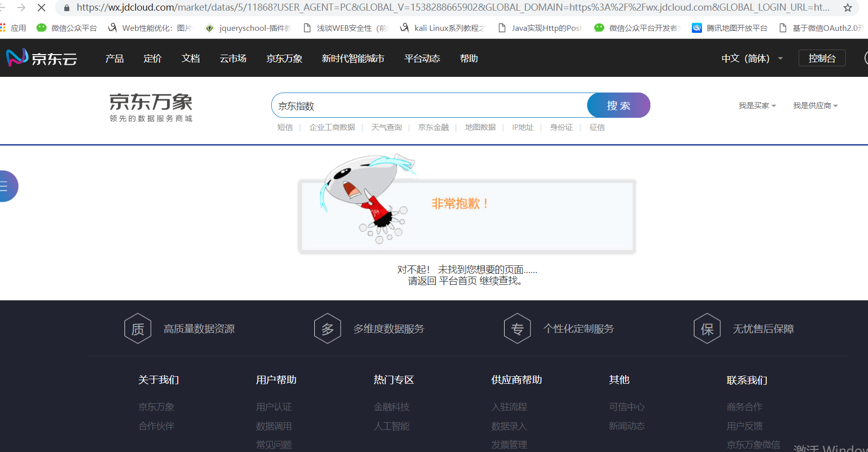Click the 非常抱歉！ error heading text
This screenshot has width=868, height=452.
click(460, 203)
